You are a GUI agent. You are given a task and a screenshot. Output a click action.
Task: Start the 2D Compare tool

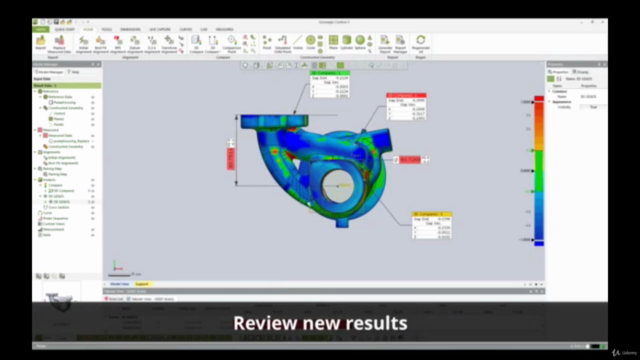213,44
